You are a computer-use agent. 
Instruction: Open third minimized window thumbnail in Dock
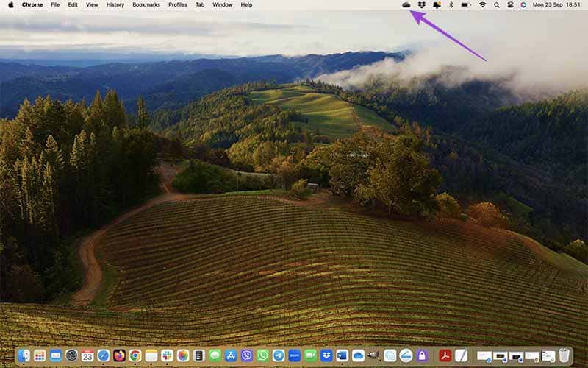click(x=516, y=355)
